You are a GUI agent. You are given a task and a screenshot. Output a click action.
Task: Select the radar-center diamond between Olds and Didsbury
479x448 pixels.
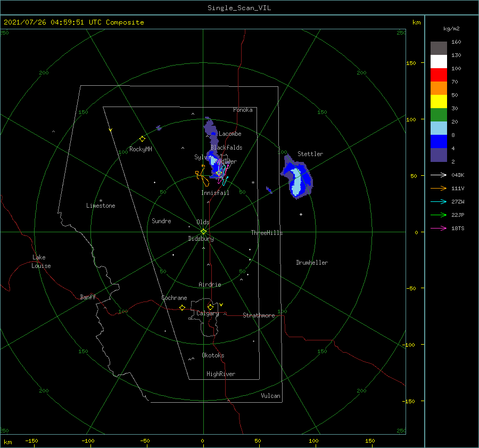point(203,232)
